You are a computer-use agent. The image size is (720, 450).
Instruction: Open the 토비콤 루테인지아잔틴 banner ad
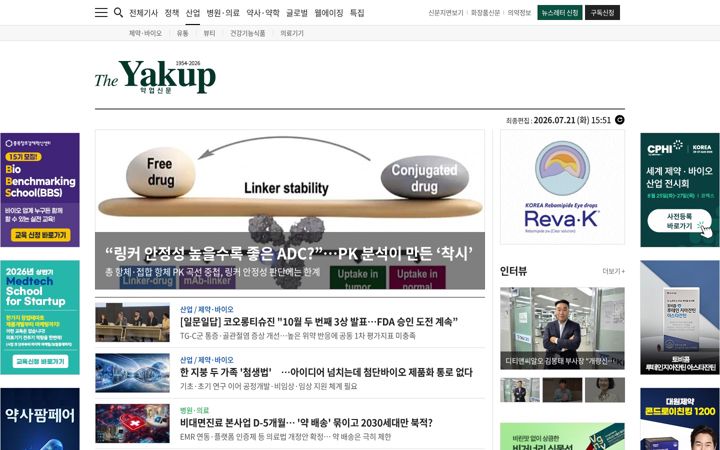680,317
